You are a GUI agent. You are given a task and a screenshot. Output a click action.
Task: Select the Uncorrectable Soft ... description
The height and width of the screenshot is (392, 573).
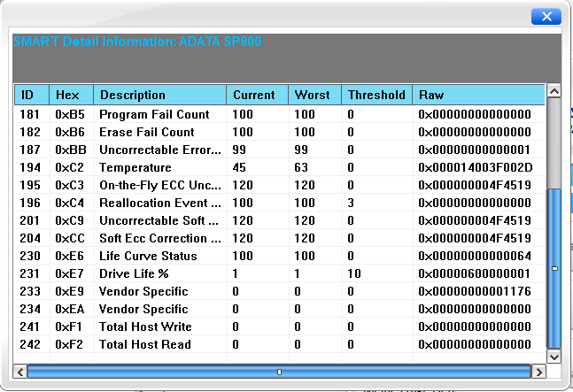(159, 220)
